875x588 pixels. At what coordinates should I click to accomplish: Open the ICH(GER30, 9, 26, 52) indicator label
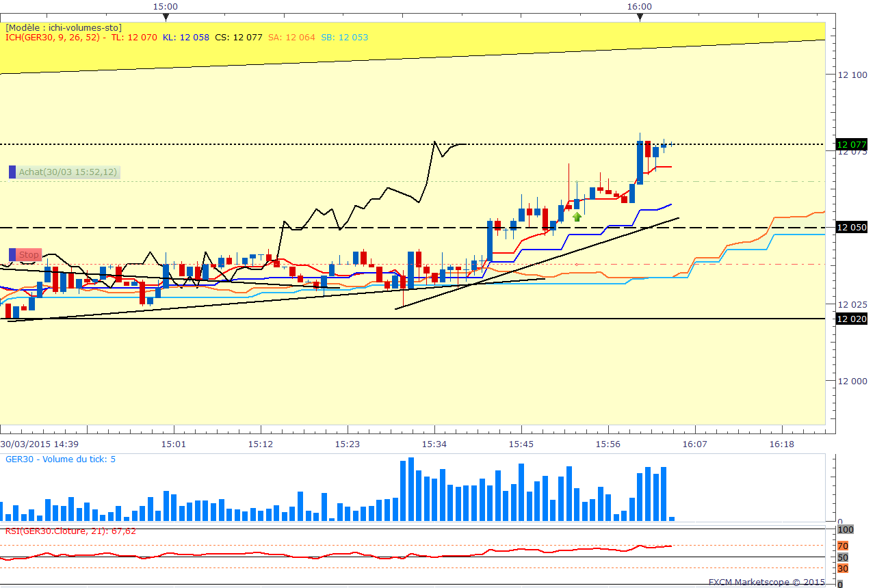pyautogui.click(x=53, y=37)
